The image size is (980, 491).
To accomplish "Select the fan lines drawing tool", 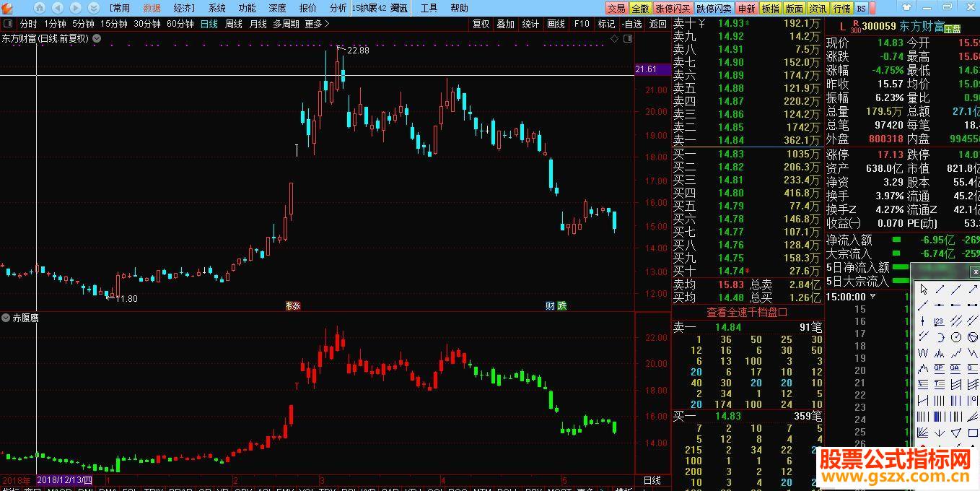I will tap(923, 433).
